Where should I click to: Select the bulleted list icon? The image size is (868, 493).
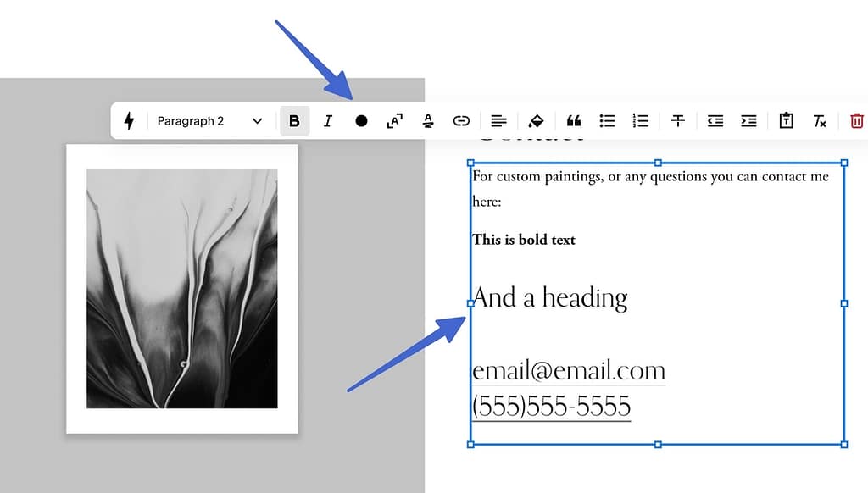(x=607, y=120)
